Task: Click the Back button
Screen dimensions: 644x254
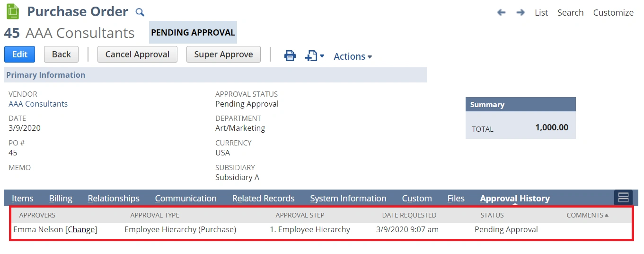Action: (x=61, y=54)
